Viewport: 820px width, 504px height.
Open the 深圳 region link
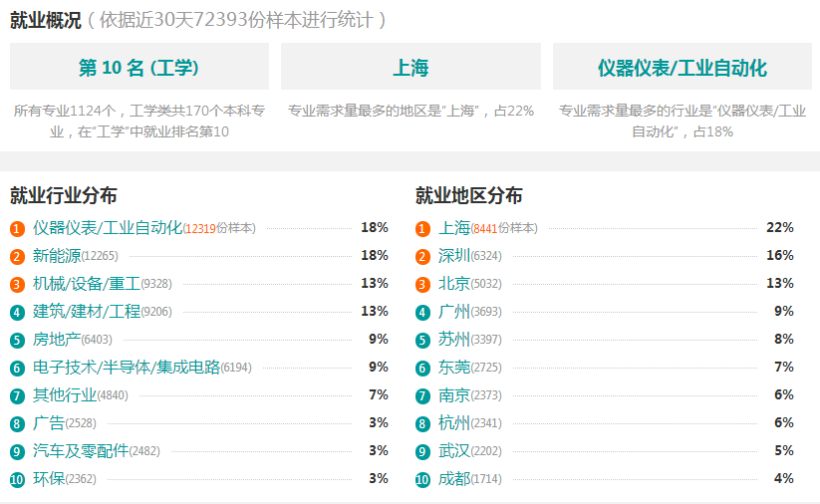454,256
